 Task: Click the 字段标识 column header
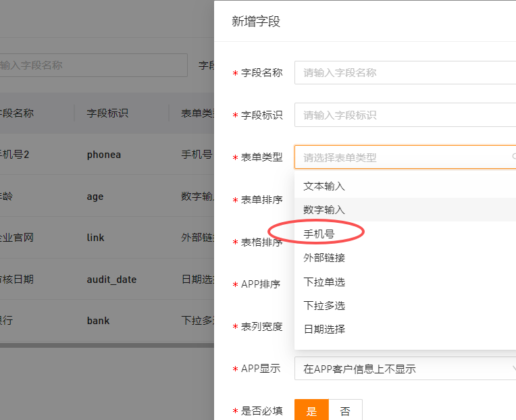coord(107,113)
